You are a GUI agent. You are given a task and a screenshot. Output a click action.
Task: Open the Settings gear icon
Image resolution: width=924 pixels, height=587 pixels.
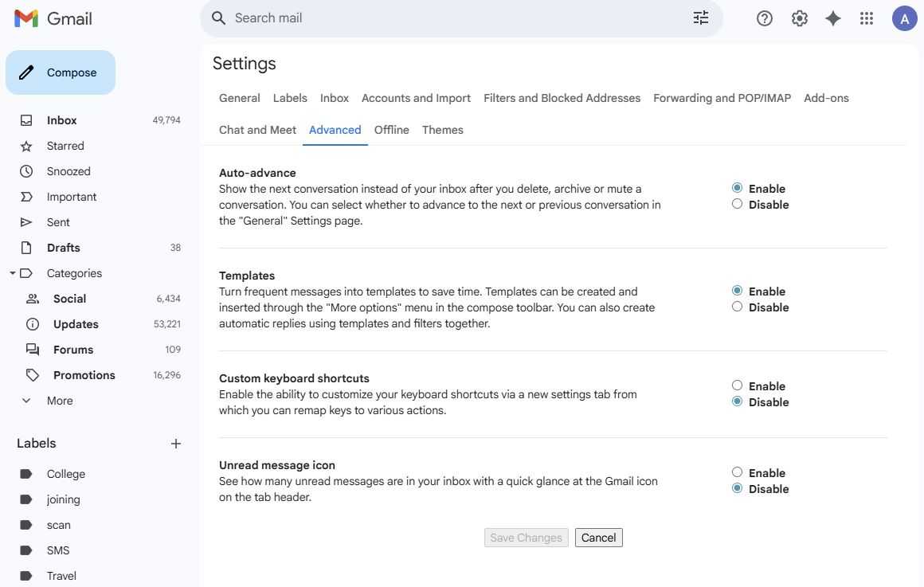799,18
